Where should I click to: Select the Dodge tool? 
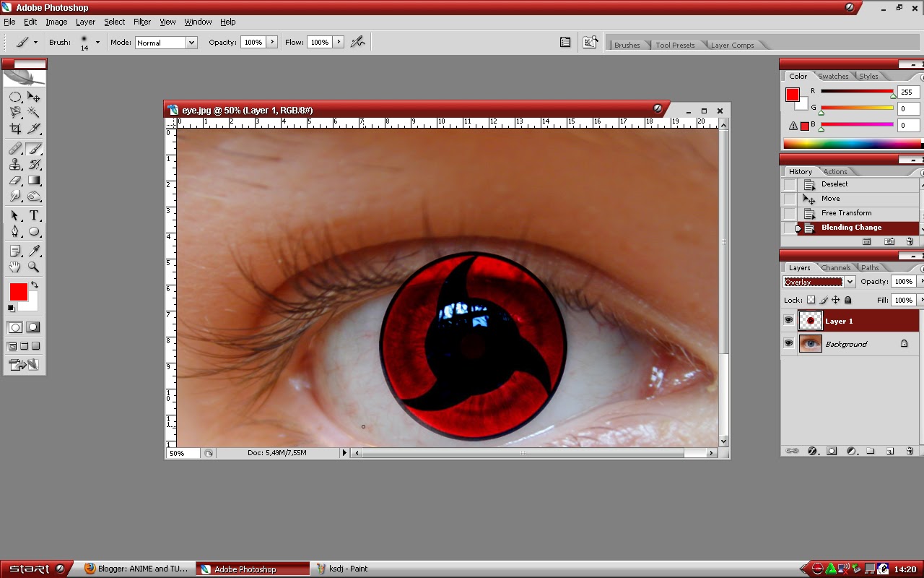pos(34,197)
